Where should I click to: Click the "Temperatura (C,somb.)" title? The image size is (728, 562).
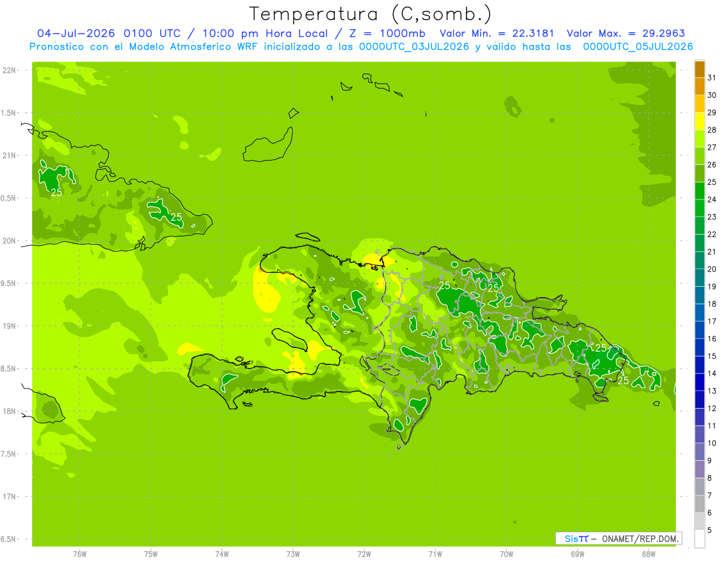pyautogui.click(x=370, y=14)
